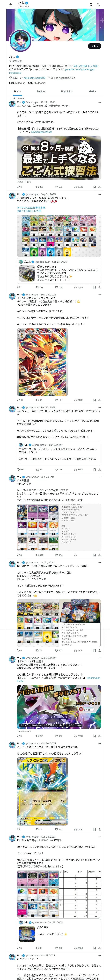The image size is (110, 980).
Task: Translate the bio text
Action: coord(15,73)
